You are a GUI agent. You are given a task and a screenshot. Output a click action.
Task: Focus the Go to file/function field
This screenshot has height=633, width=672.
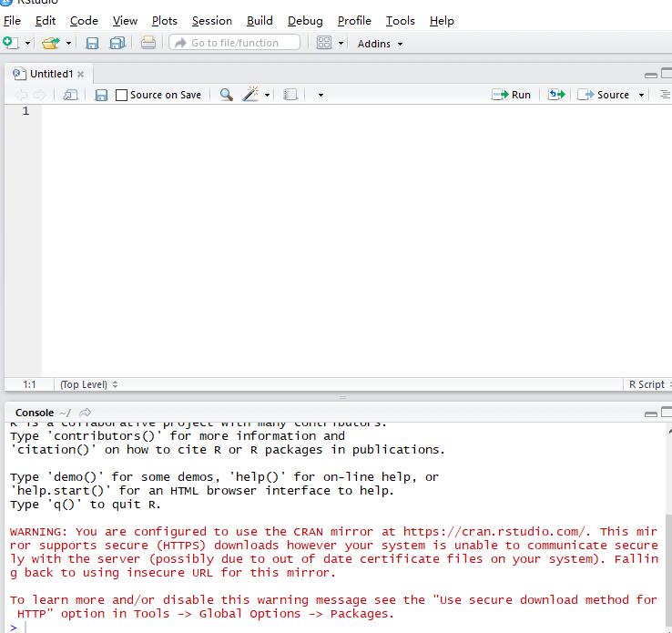coord(234,43)
